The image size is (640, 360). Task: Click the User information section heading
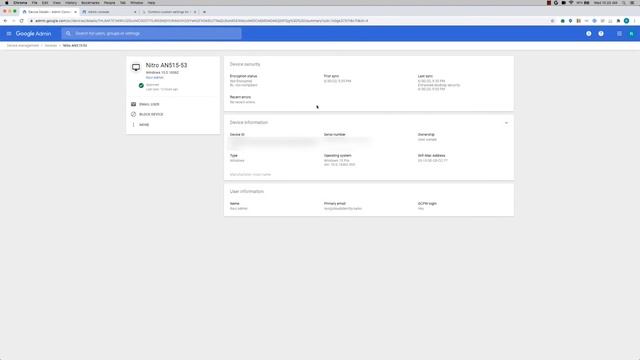pos(247,191)
